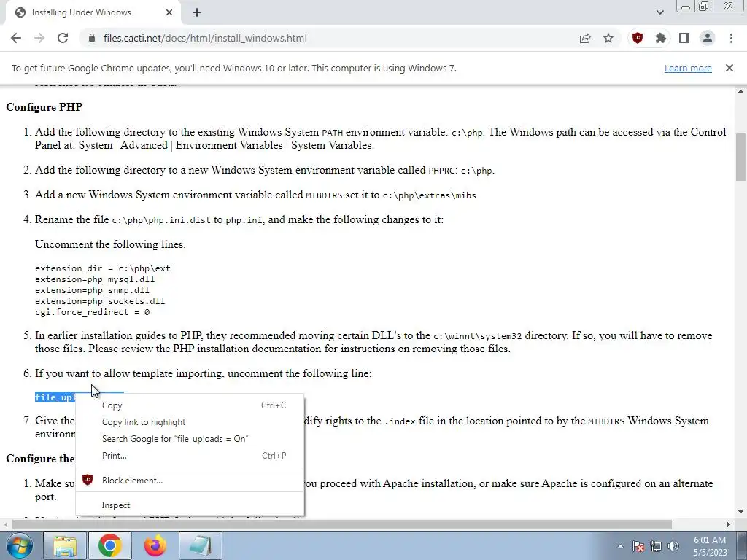Click the vertical scrollbar thumb

740,157
